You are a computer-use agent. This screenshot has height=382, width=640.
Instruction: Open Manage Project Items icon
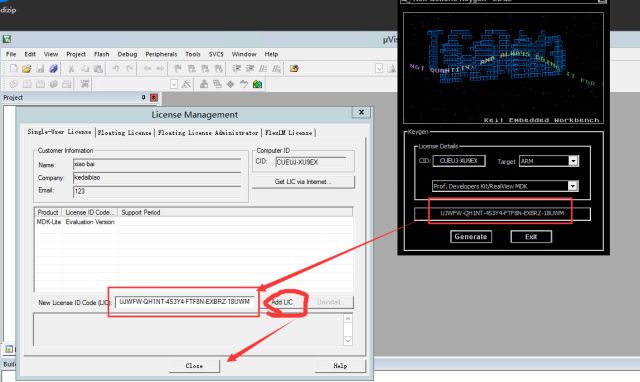click(204, 84)
